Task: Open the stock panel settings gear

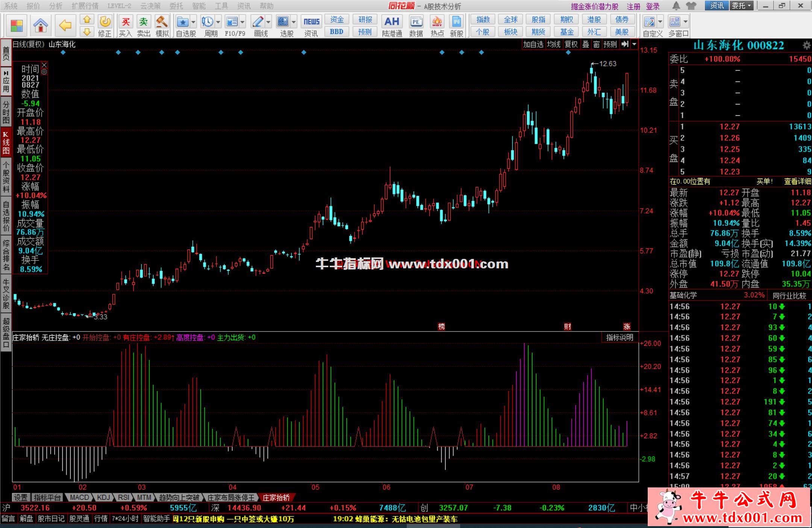Action: point(806,45)
